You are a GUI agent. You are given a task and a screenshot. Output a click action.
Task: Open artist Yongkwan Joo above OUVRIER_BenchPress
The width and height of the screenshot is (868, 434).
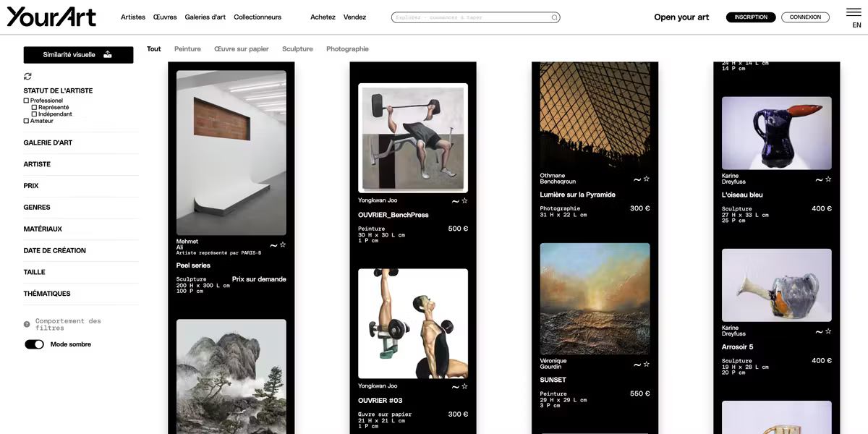(378, 200)
